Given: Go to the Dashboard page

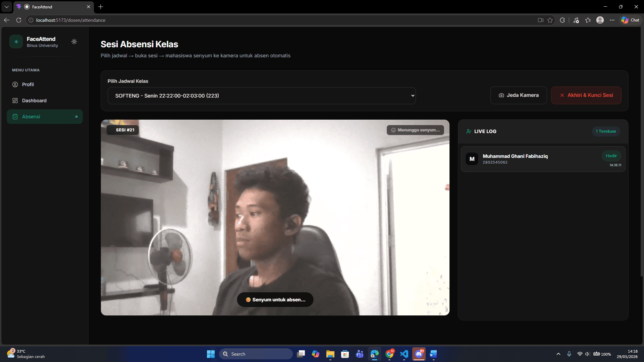Looking at the screenshot, I should (45, 101).
